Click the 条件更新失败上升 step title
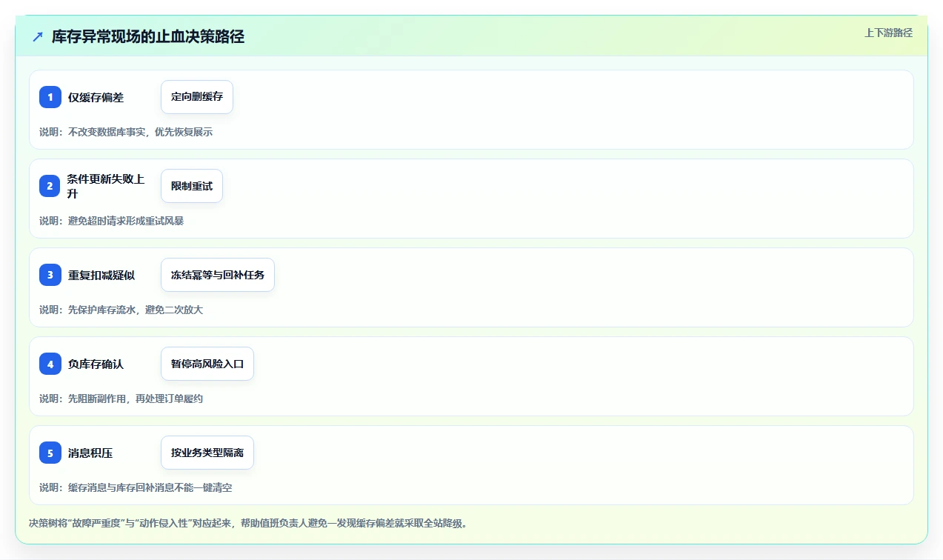Image resolution: width=943 pixels, height=560 pixels. coord(106,186)
